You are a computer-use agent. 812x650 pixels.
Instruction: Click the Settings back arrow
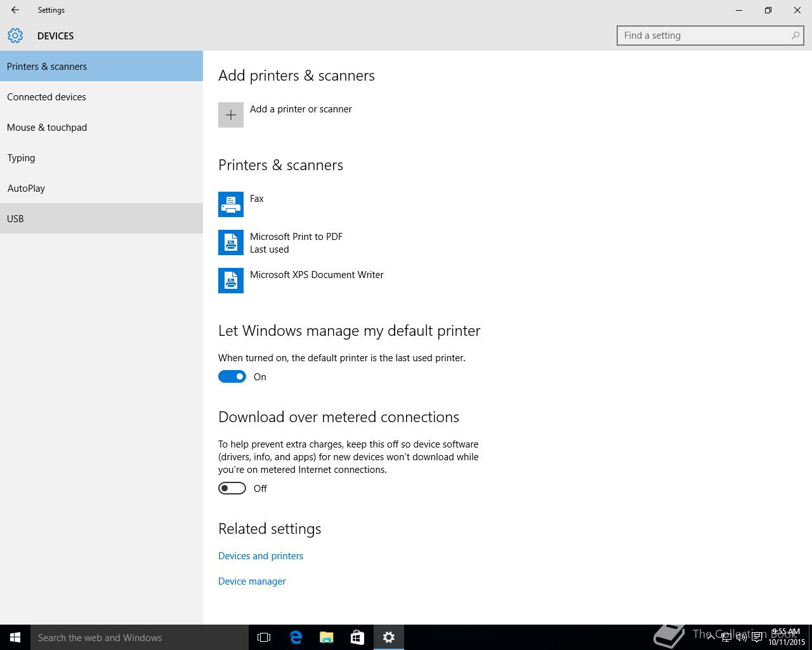pyautogui.click(x=15, y=10)
